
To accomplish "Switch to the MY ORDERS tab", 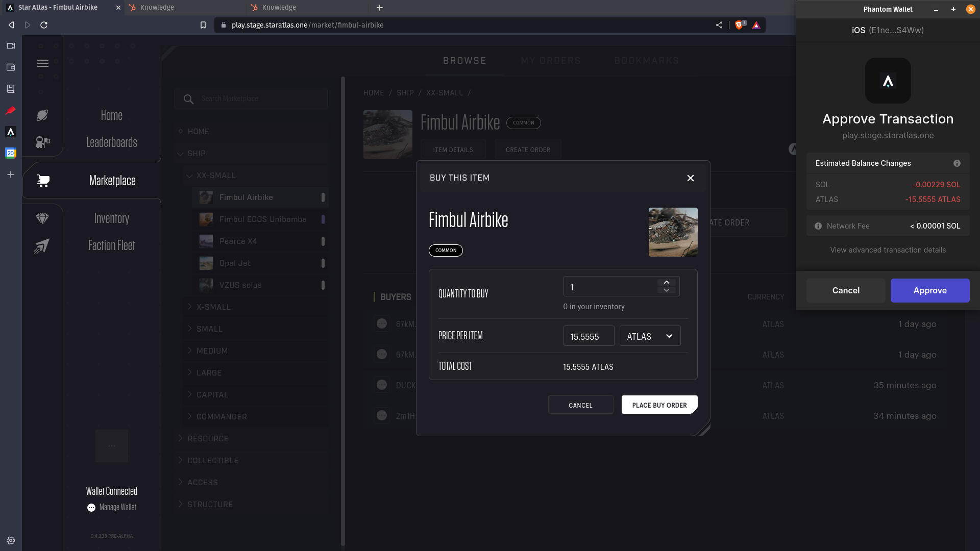I will pos(551,61).
